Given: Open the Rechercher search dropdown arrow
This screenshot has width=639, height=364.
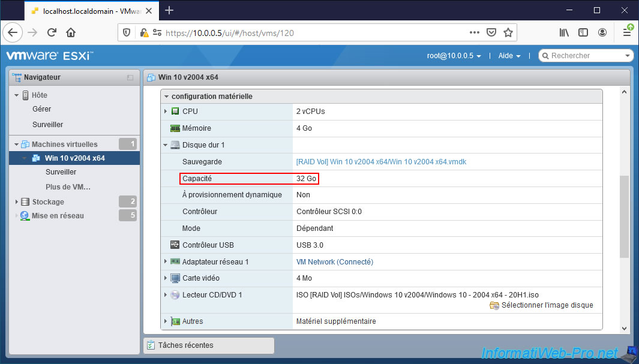Looking at the screenshot, I should (x=628, y=56).
